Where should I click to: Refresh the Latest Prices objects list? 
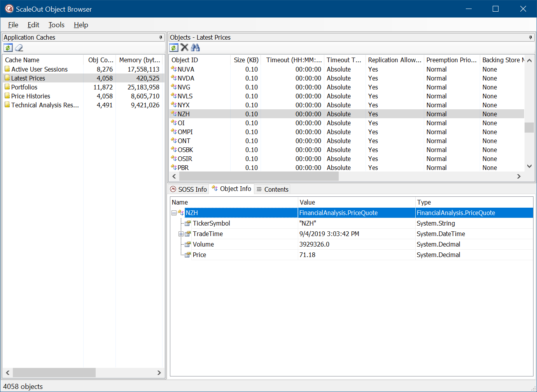tap(174, 48)
